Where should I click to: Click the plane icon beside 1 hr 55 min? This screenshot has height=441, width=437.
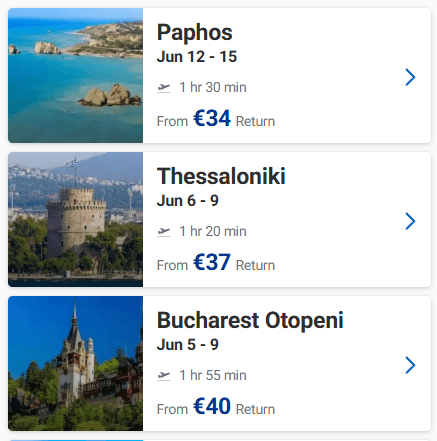point(164,376)
